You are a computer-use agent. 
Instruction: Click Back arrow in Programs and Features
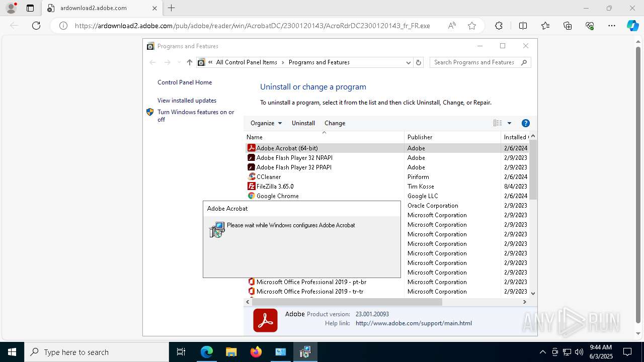point(153,62)
